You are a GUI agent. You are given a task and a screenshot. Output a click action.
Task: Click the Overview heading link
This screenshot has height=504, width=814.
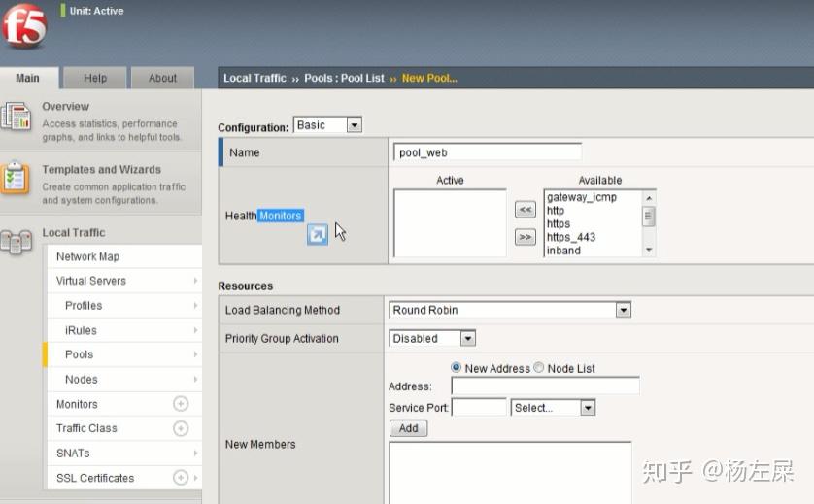pyautogui.click(x=65, y=107)
